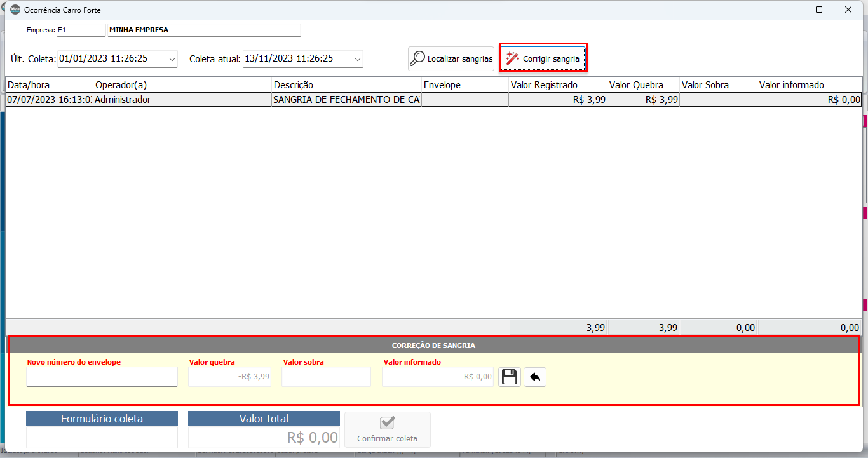
Task: Click the save floppy disk icon
Action: coord(509,377)
